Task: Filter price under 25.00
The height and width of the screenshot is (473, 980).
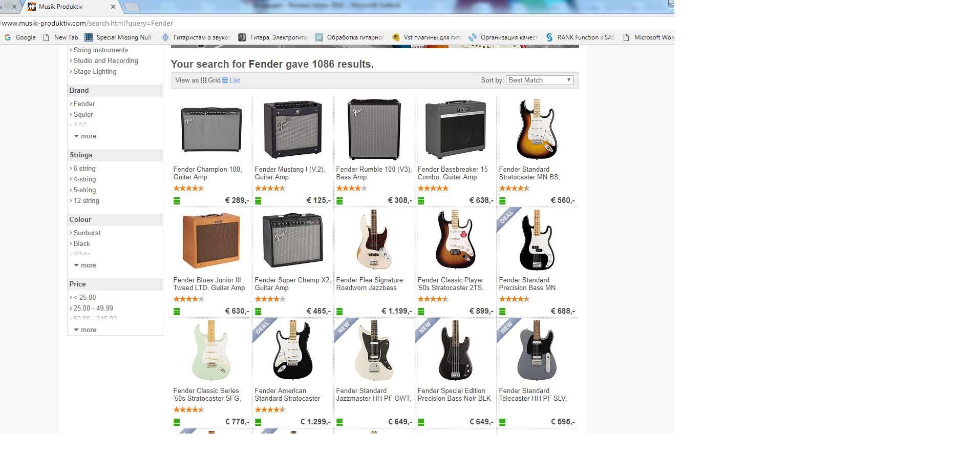Action: point(84,298)
